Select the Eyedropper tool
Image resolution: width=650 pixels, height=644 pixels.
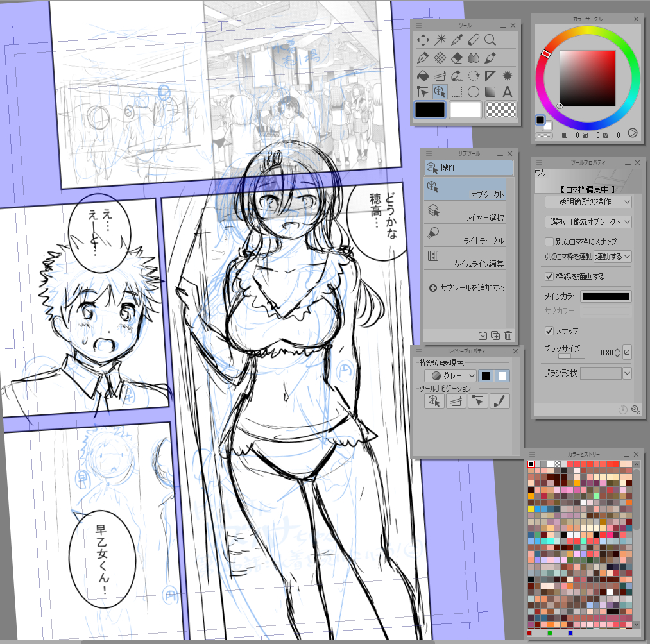(457, 40)
